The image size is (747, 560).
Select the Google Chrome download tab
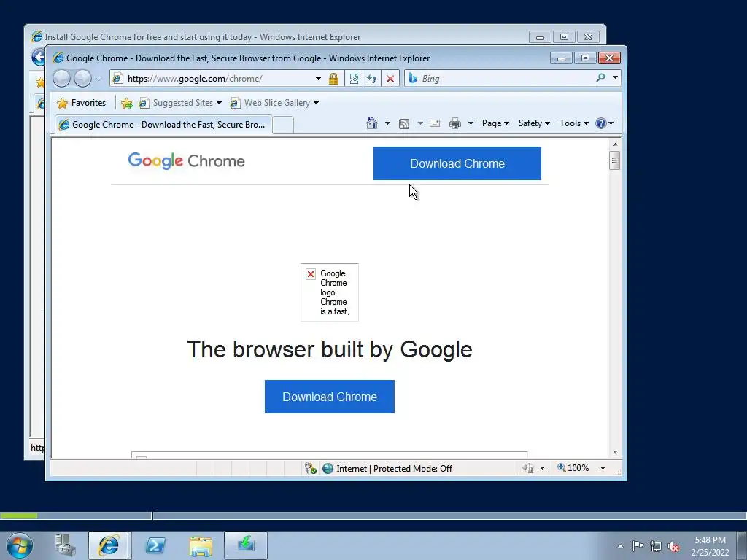tap(163, 125)
